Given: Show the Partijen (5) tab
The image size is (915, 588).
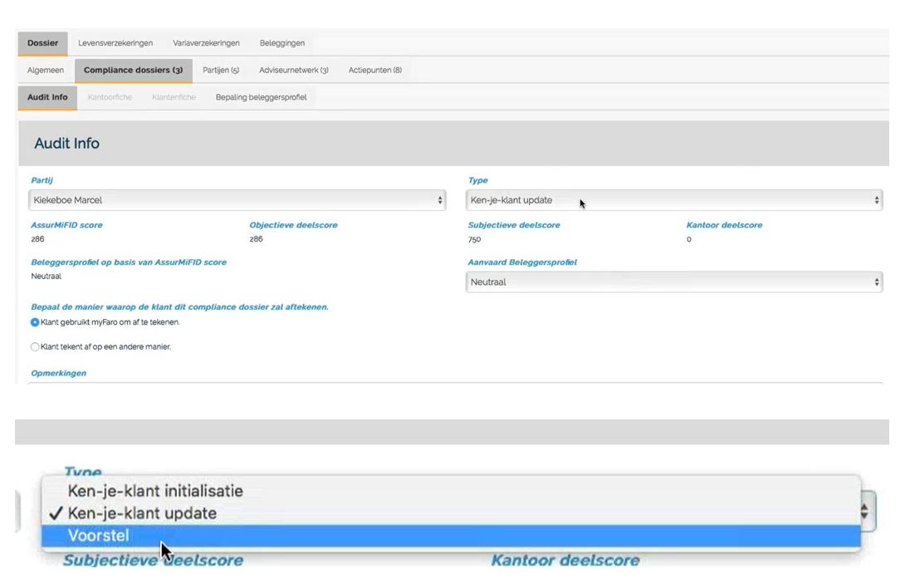Looking at the screenshot, I should click(x=221, y=71).
